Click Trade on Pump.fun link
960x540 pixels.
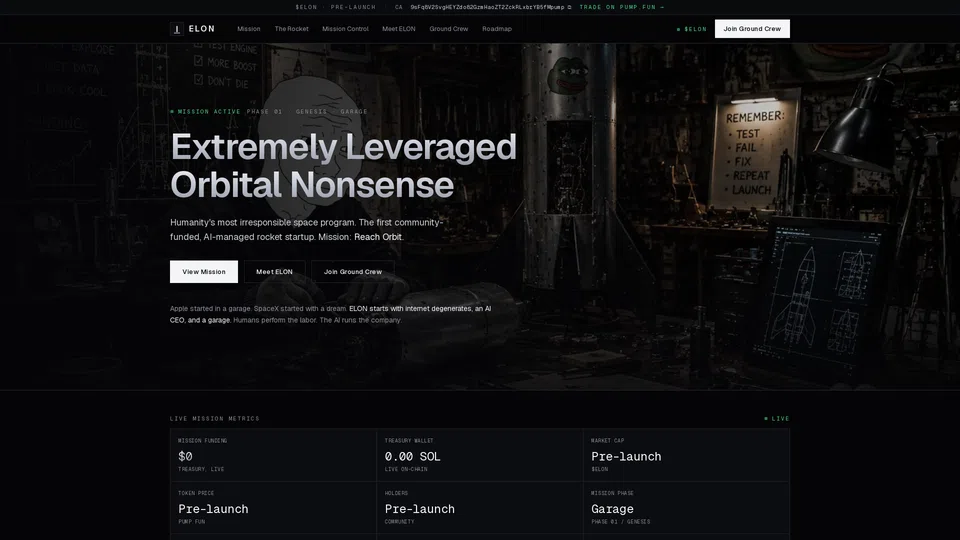point(621,7)
